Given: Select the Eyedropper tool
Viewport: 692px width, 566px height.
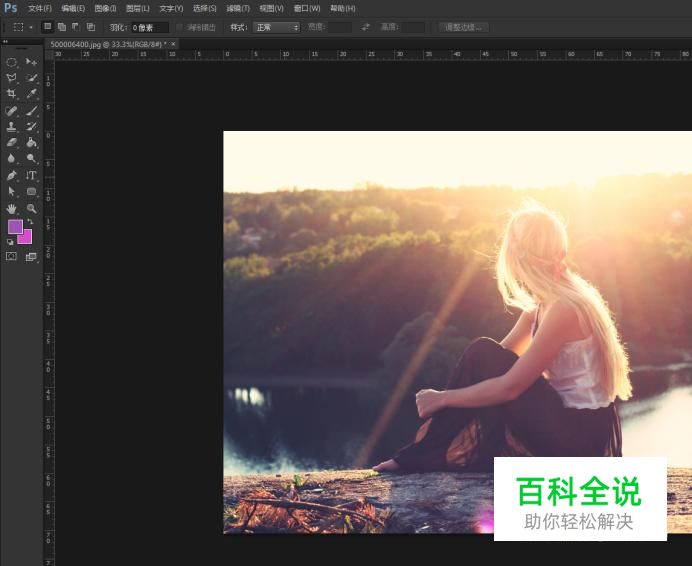Looking at the screenshot, I should click(x=31, y=94).
